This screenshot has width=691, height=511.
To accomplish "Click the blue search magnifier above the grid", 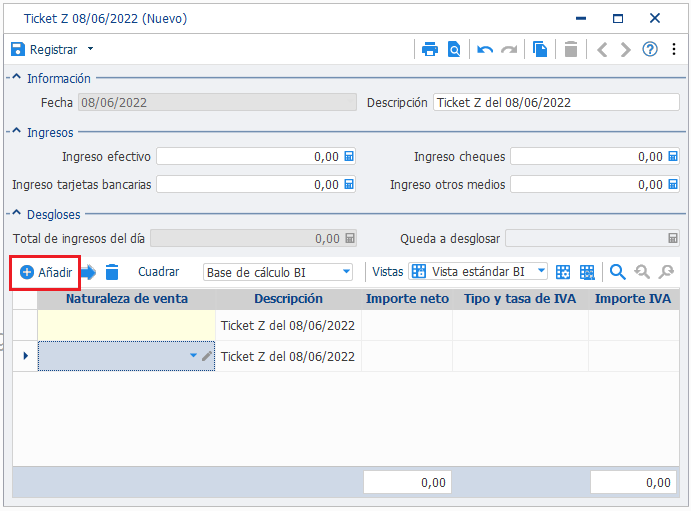I will pyautogui.click(x=617, y=272).
